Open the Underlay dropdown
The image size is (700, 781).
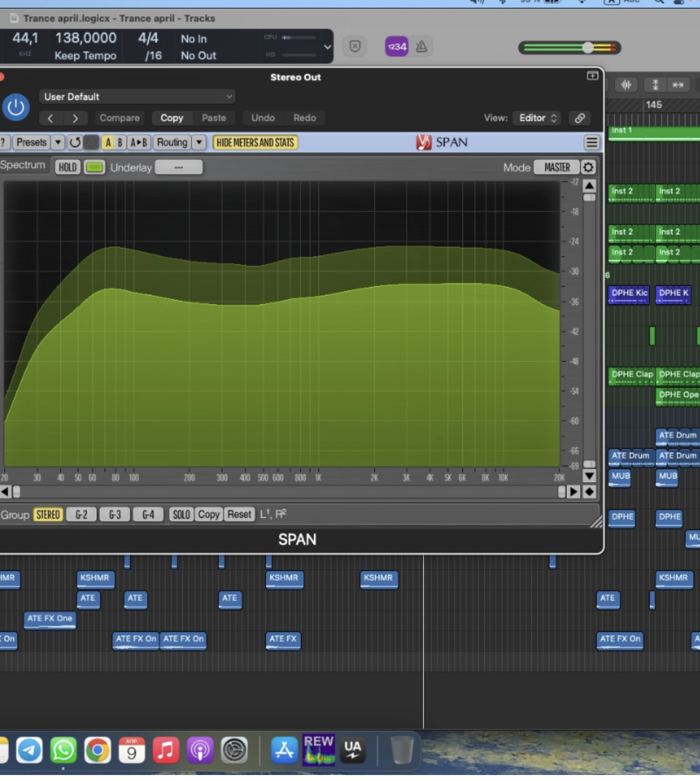tap(178, 167)
